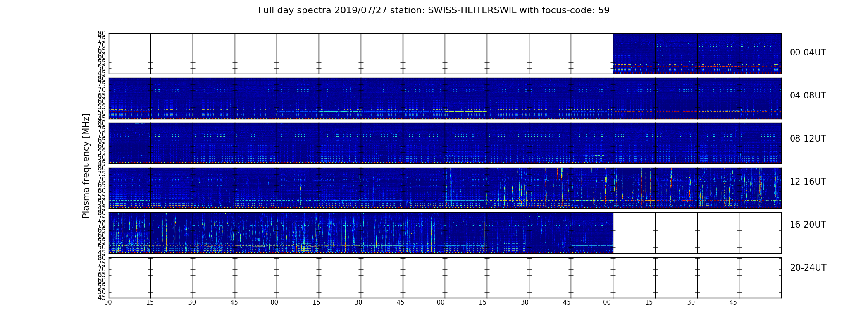This screenshot has width=868, height=331.
Task: Click the 65 tick label beside the 16-20UT panel
Action: [x=102, y=230]
